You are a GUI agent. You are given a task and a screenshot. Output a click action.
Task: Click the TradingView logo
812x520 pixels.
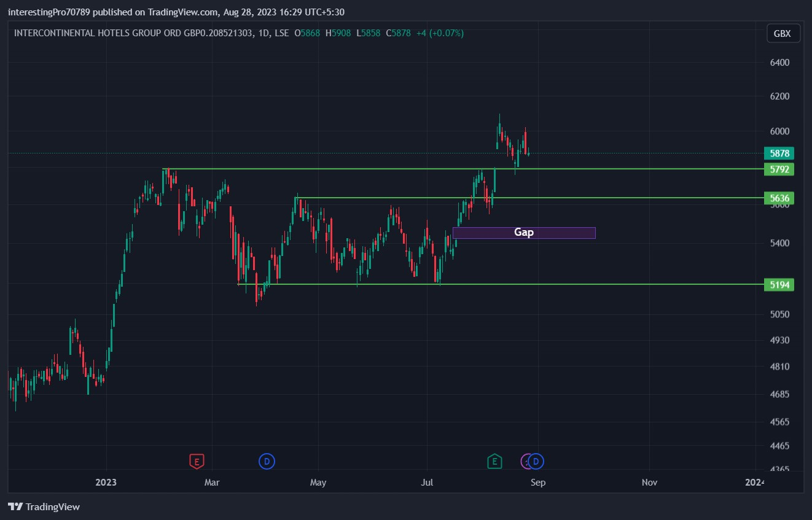(x=44, y=506)
